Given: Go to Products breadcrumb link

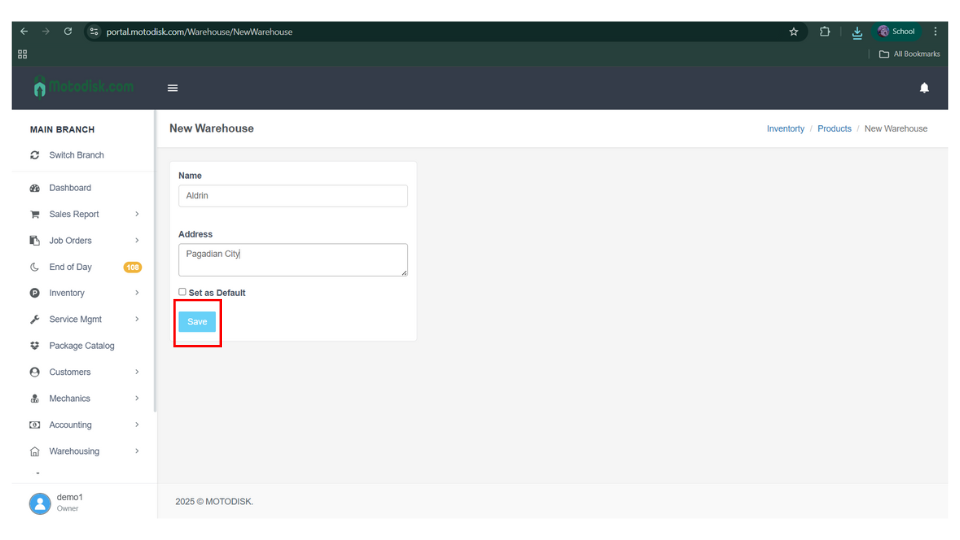Looking at the screenshot, I should [x=834, y=129].
